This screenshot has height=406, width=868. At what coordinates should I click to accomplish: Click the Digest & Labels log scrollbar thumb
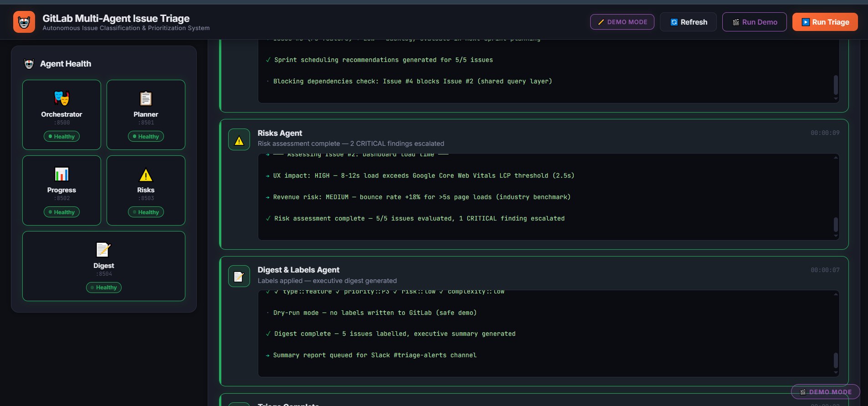[836, 360]
